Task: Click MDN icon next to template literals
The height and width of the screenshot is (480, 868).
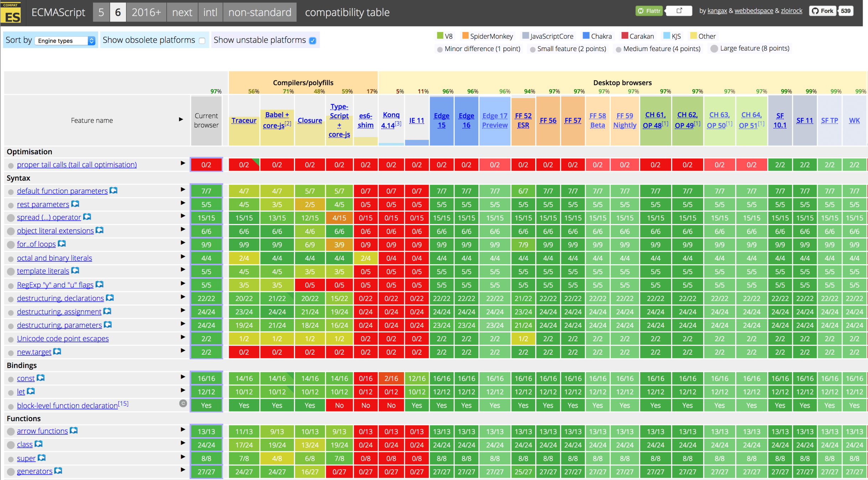Action: [75, 271]
